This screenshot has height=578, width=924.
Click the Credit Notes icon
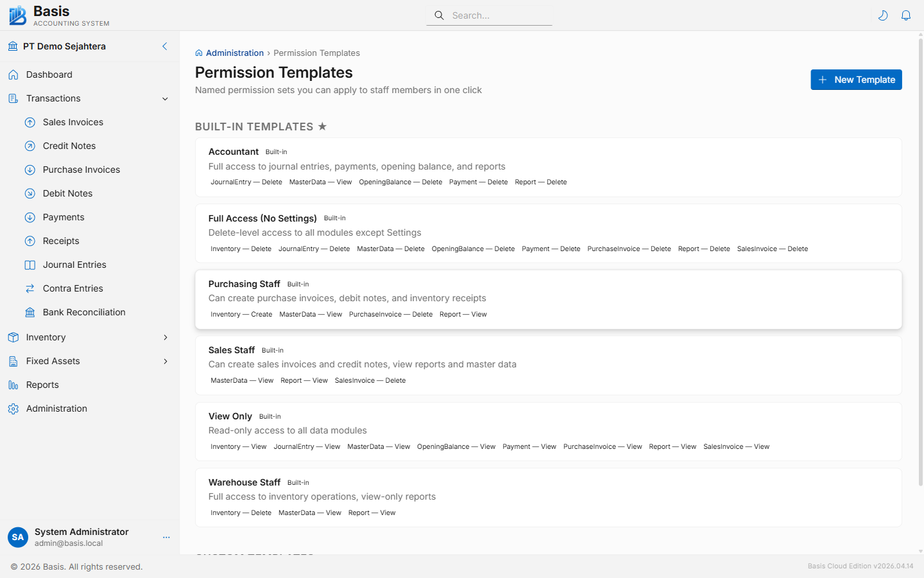click(30, 146)
